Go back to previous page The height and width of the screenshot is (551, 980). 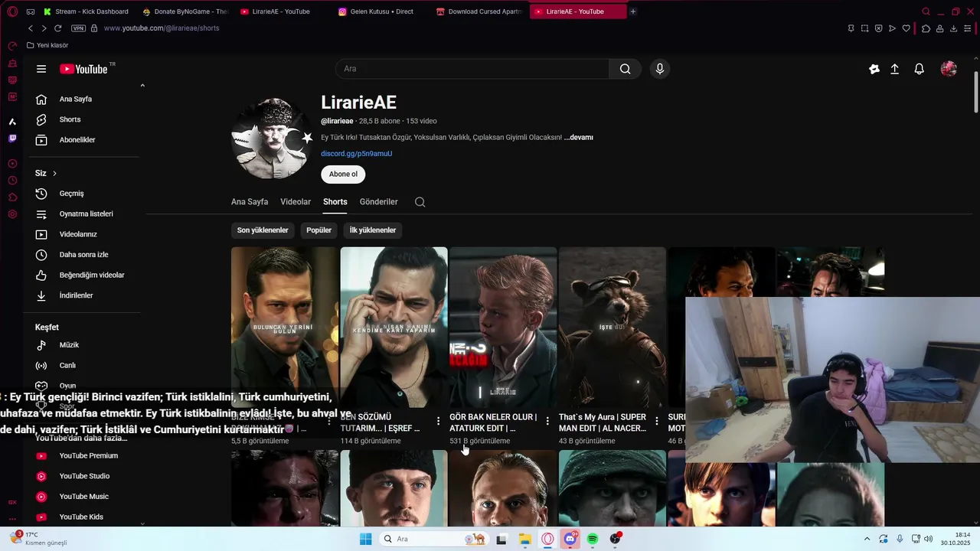pos(30,28)
